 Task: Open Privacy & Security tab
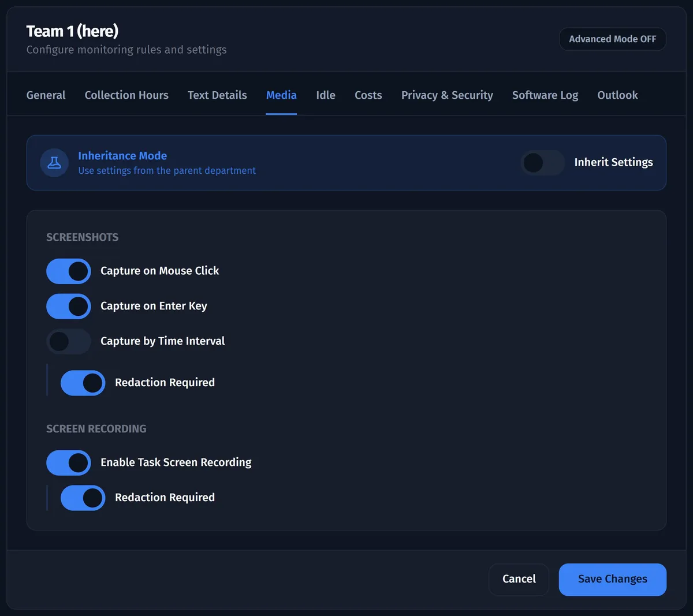coord(447,95)
